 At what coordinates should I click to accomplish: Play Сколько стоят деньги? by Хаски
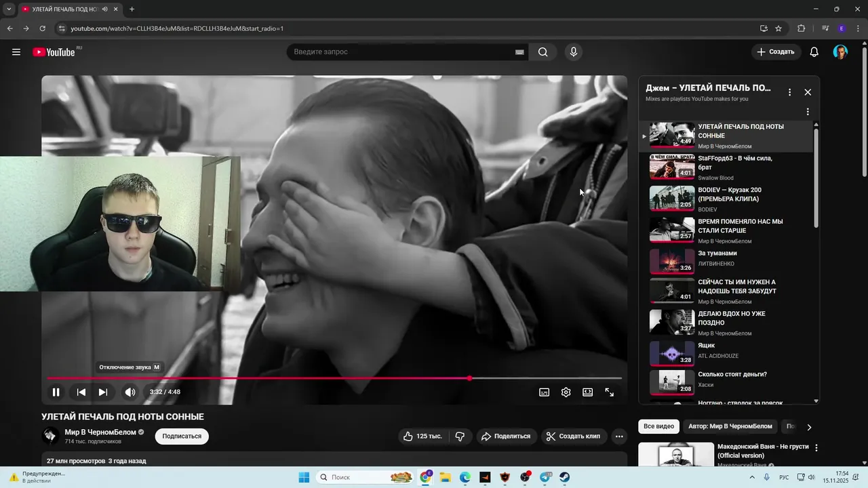tap(726, 382)
